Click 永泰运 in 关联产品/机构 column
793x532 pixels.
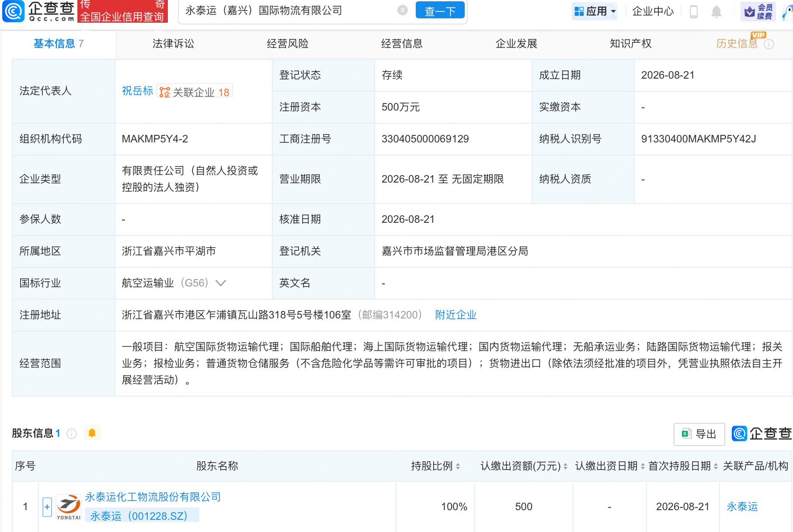(x=742, y=507)
